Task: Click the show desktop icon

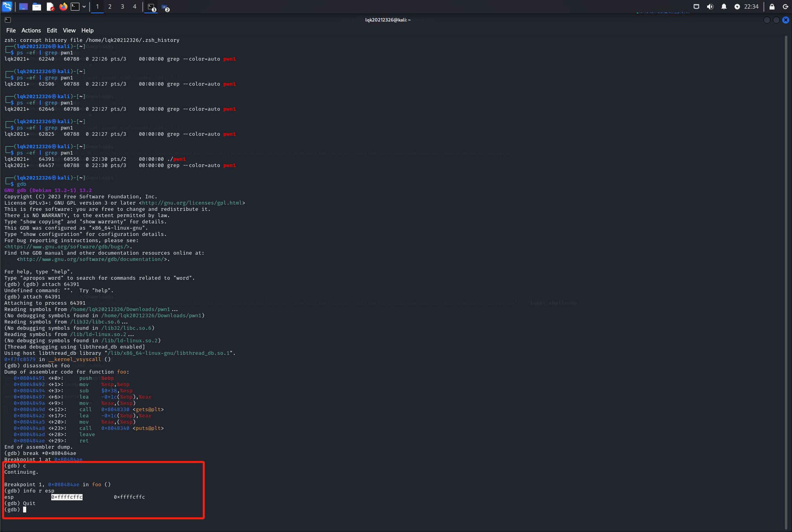Action: pyautogui.click(x=23, y=7)
